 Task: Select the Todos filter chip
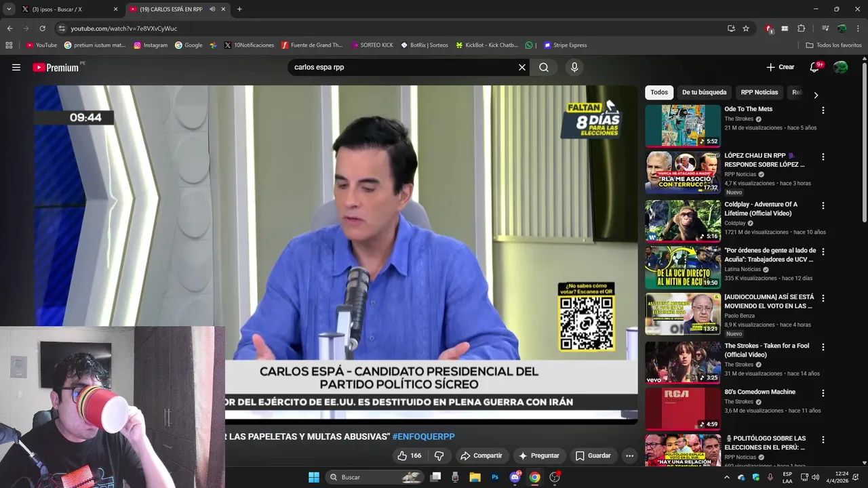[659, 92]
